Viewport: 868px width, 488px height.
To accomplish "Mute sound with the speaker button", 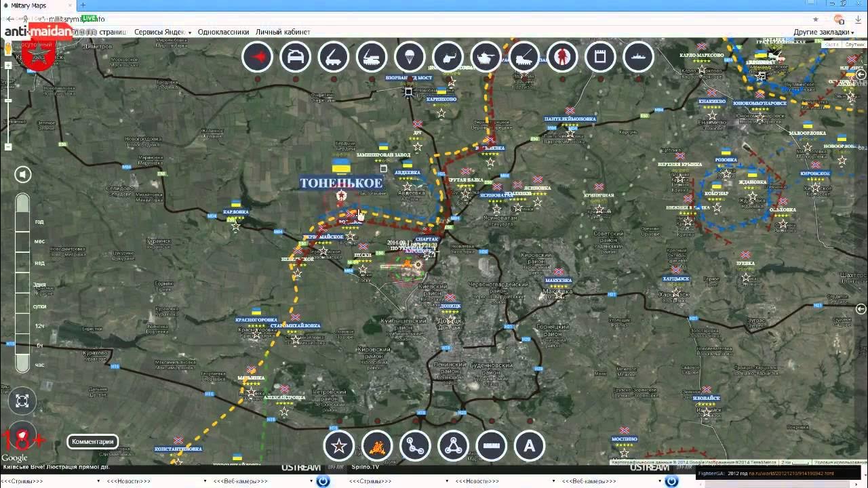I will click(23, 175).
